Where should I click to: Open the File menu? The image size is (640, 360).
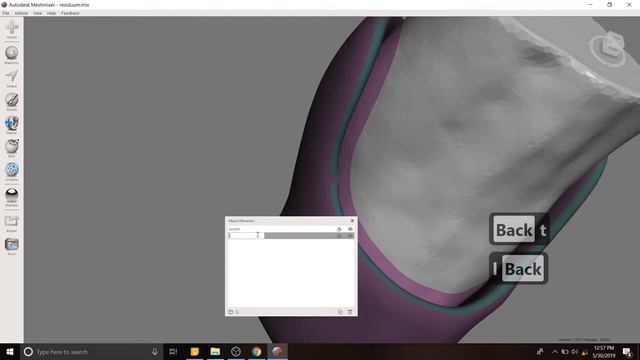[x=6, y=13]
